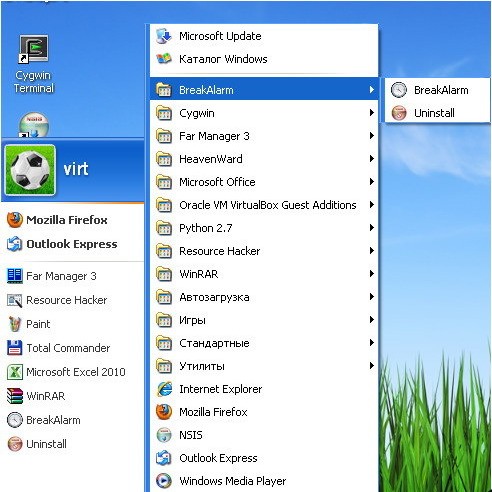
Task: Expand the Microsoft Office folder submenu
Action: coord(264,182)
